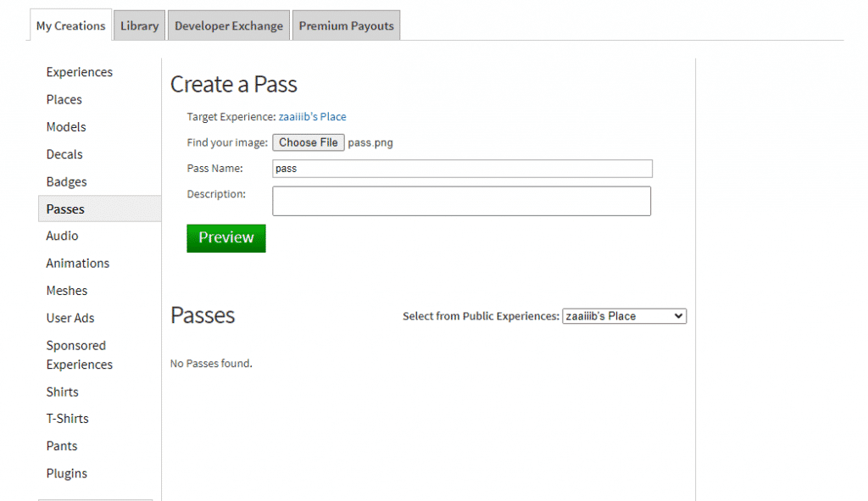Stay on the My Creations tab

pos(70,25)
